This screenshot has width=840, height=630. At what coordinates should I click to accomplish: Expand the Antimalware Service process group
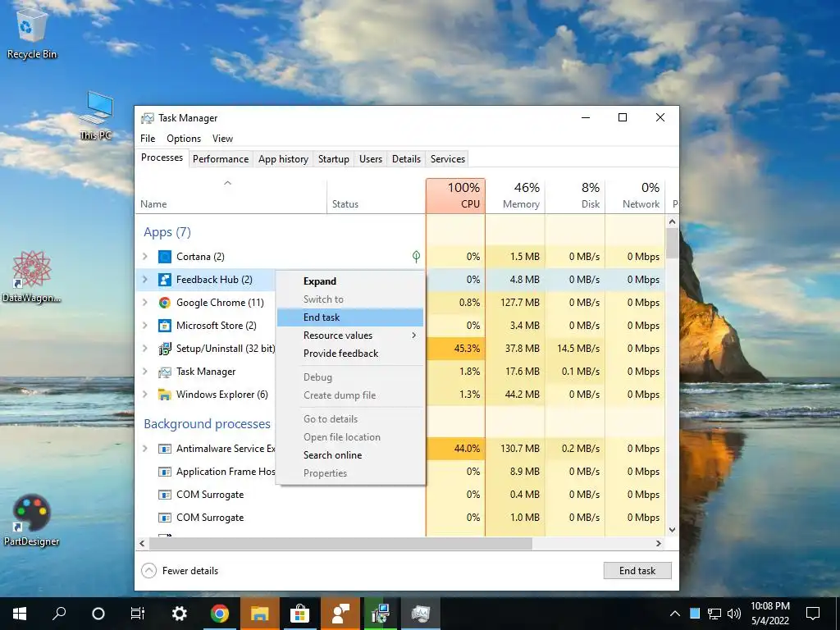145,449
